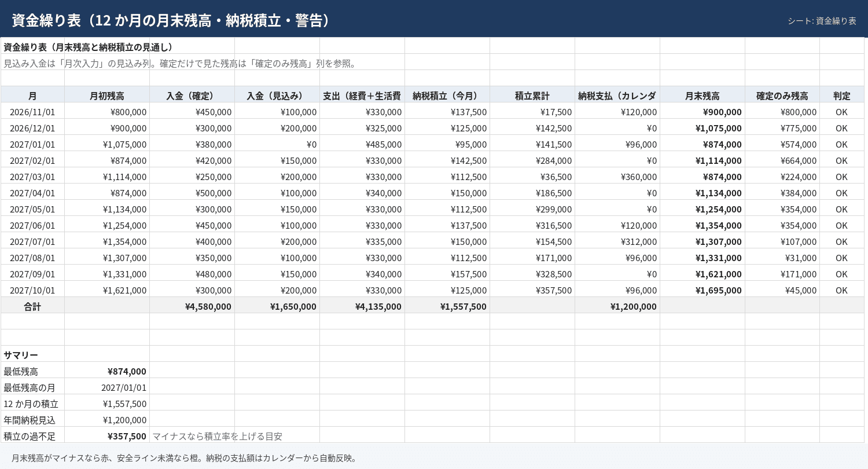Click the 積立累計 column header
Viewport: 868px width, 469px height.
pos(532,96)
